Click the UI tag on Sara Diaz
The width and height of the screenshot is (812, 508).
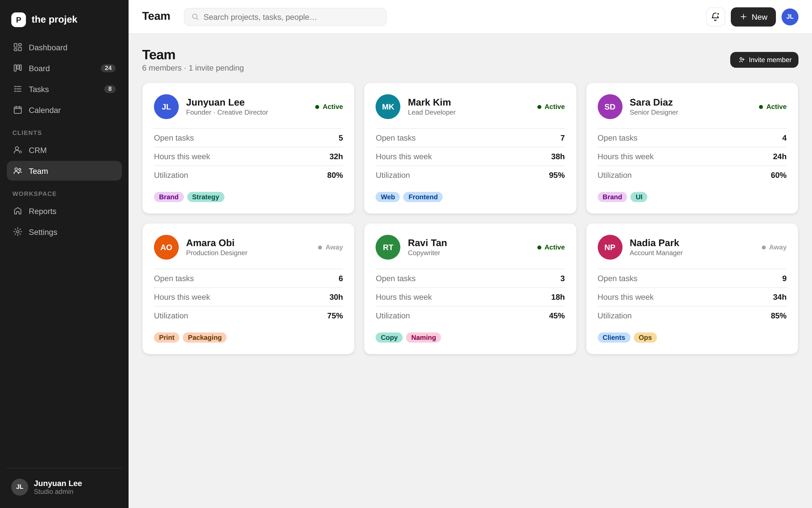click(639, 197)
